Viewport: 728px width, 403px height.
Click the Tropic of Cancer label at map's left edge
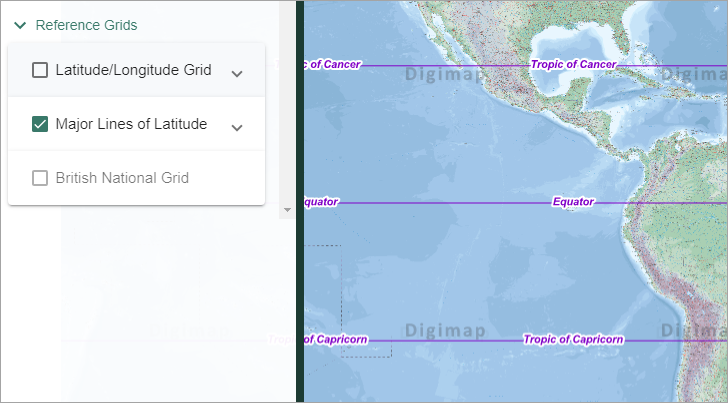point(331,64)
